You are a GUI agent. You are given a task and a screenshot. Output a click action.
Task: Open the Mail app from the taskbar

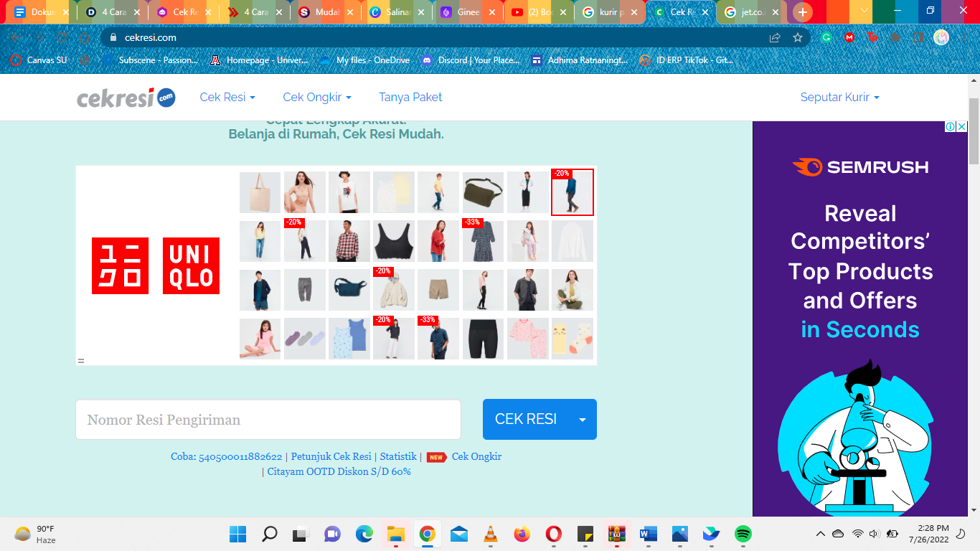tap(459, 534)
